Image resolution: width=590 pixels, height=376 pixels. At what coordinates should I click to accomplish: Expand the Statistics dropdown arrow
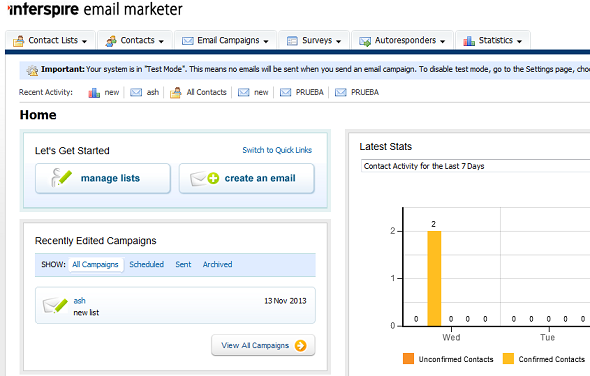[x=519, y=41]
